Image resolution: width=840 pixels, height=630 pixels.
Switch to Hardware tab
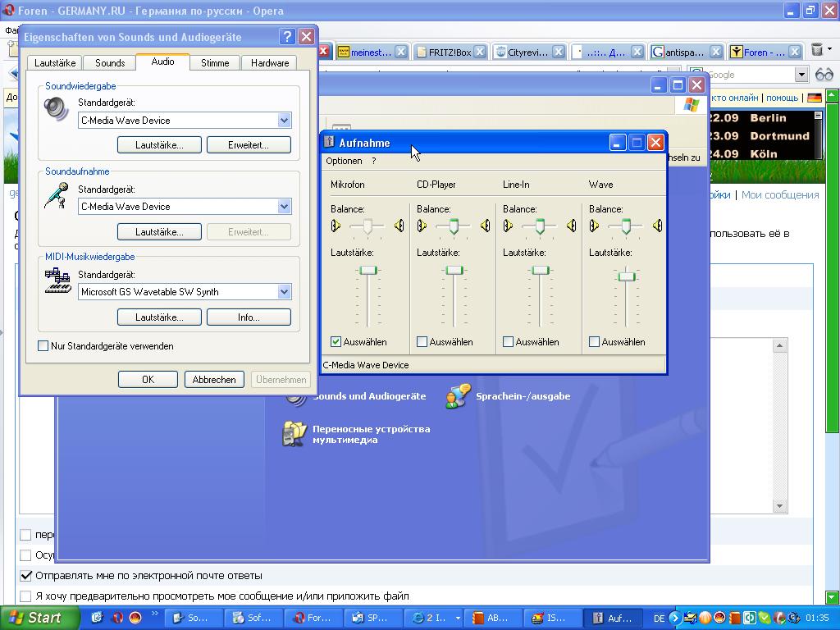269,63
